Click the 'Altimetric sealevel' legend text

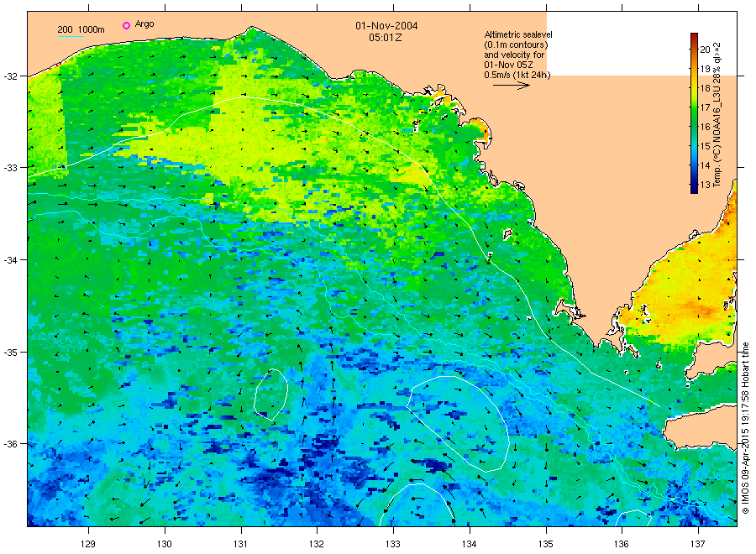(x=518, y=34)
